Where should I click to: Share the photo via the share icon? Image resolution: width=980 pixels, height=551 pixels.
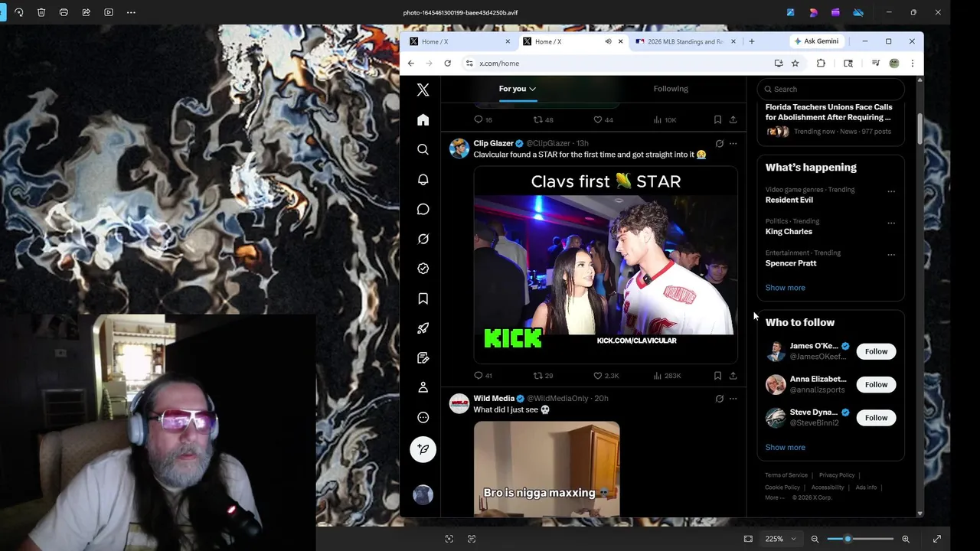click(x=86, y=12)
